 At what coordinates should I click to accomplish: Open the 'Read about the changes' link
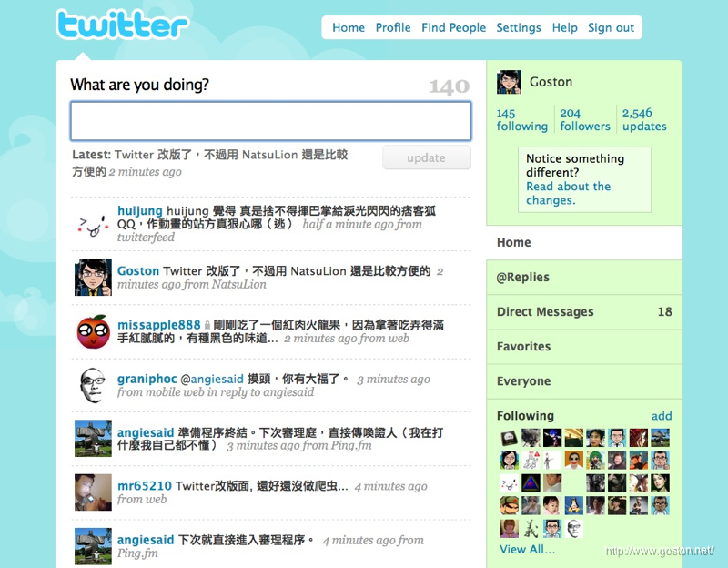click(x=568, y=193)
